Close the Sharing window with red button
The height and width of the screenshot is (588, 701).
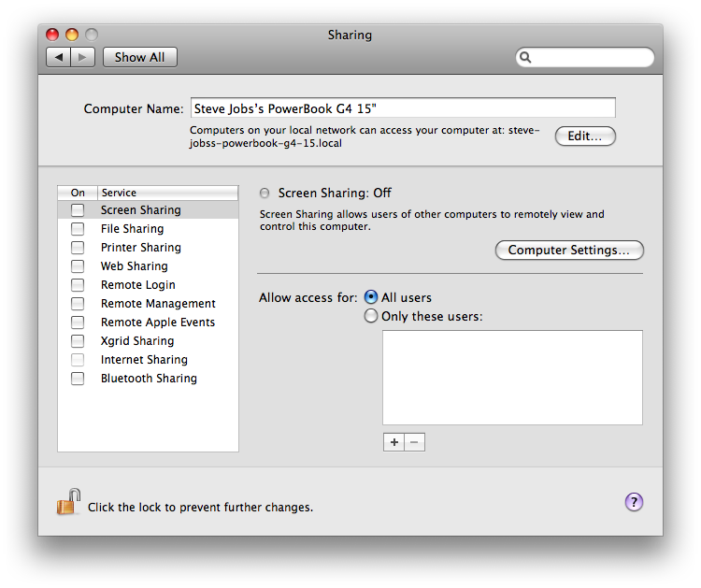coord(52,35)
